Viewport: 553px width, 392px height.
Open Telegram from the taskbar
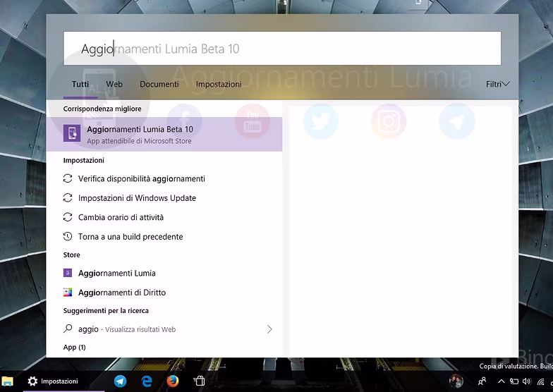pyautogui.click(x=120, y=381)
